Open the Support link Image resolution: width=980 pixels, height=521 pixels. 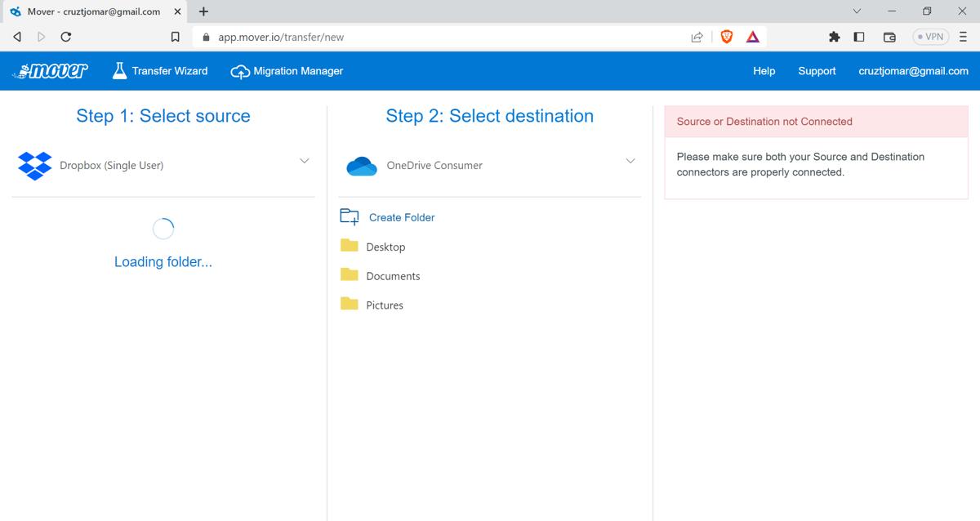(x=817, y=71)
